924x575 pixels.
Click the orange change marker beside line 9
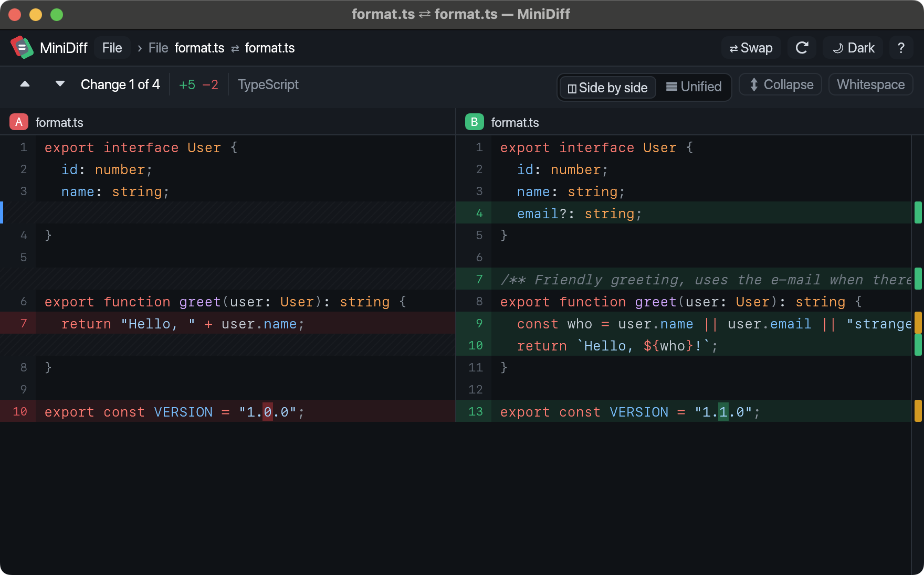918,323
